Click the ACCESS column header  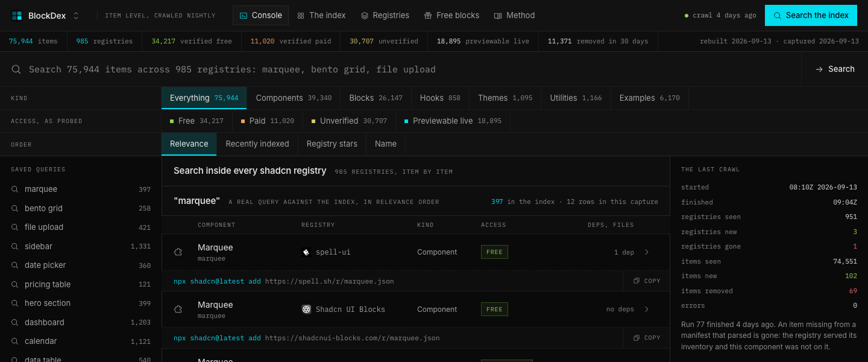494,225
